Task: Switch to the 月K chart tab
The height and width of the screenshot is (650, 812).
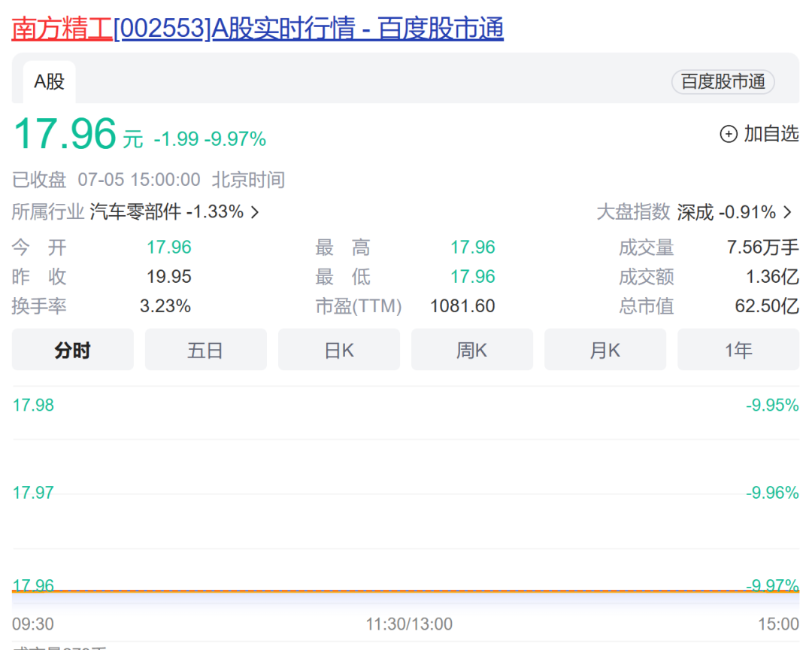Action: pos(604,350)
